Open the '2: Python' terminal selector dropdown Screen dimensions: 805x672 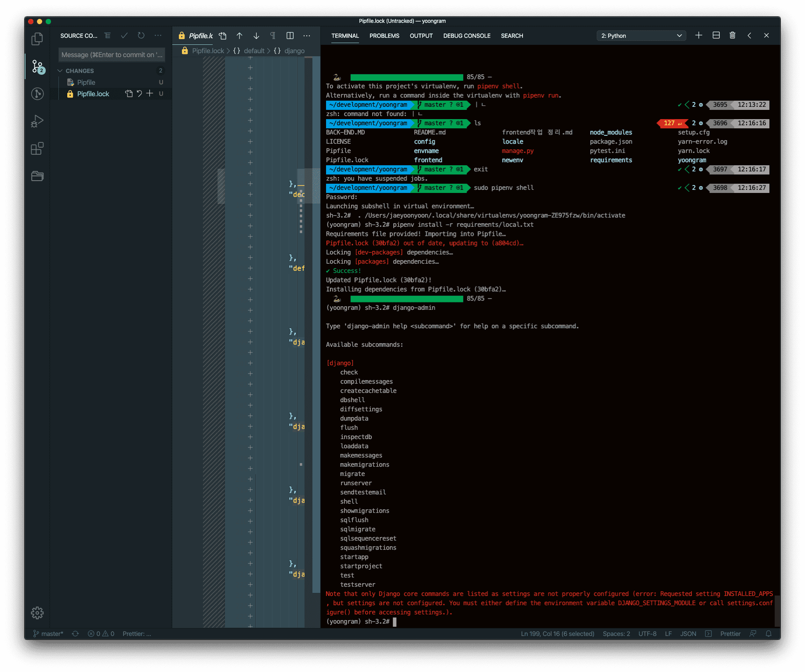point(641,36)
